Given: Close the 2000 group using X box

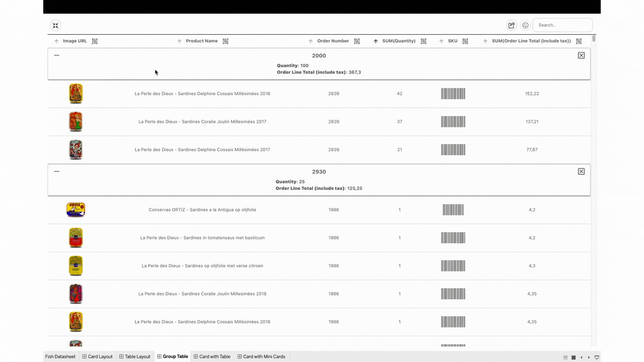Looking at the screenshot, I should (581, 55).
